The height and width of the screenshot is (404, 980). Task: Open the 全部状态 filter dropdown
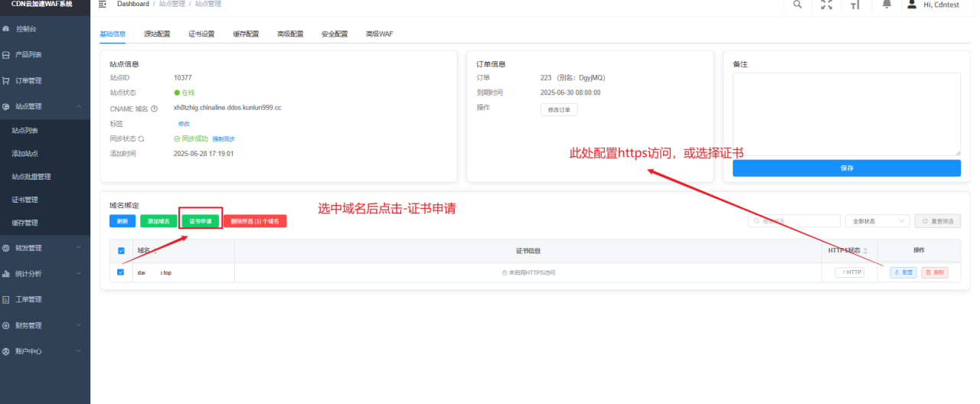click(877, 221)
